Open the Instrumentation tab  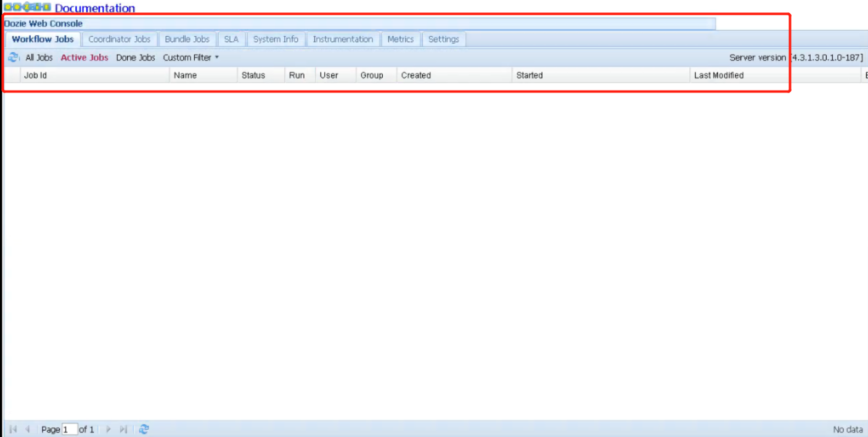(x=343, y=39)
